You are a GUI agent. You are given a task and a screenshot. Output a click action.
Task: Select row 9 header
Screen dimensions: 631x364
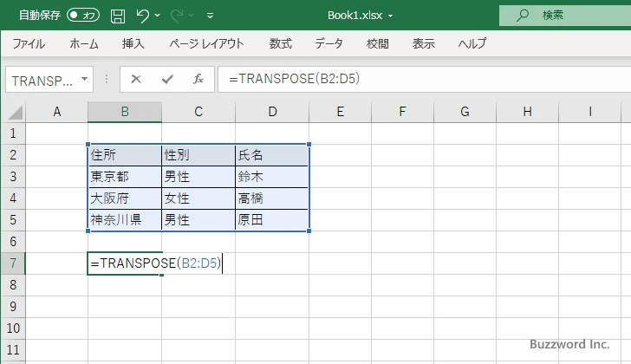(x=13, y=307)
